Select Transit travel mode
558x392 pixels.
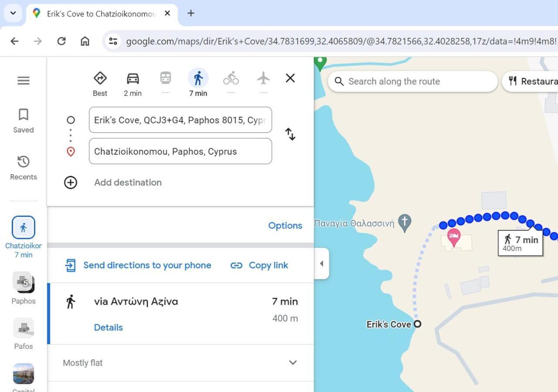point(165,83)
